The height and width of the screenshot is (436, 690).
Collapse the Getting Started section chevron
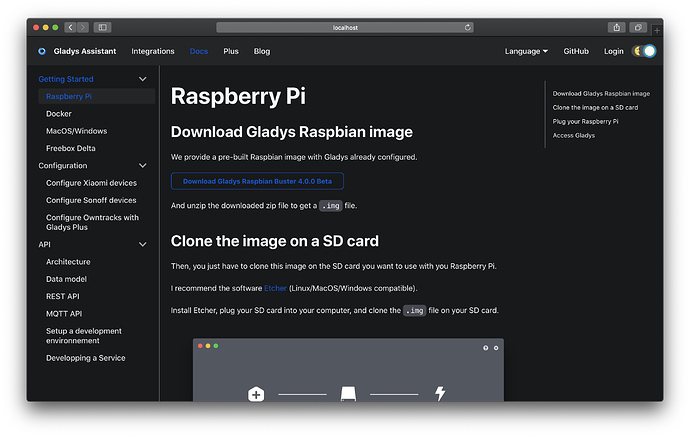(143, 79)
